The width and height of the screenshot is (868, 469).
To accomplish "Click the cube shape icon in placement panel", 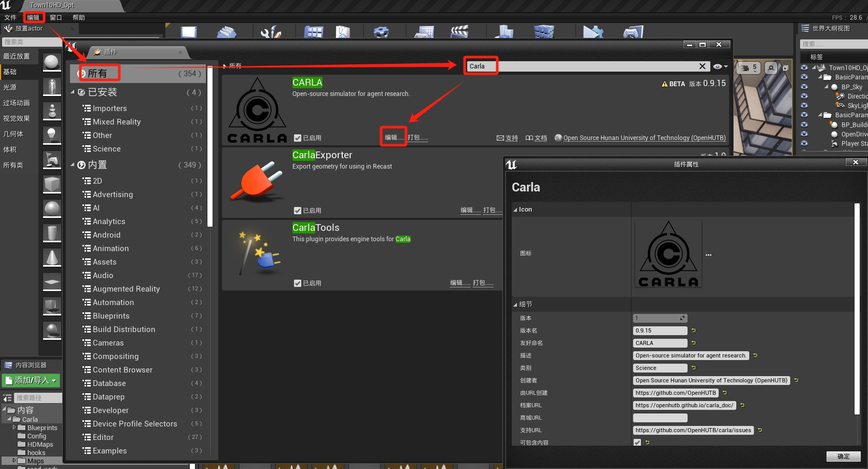I will (52, 184).
